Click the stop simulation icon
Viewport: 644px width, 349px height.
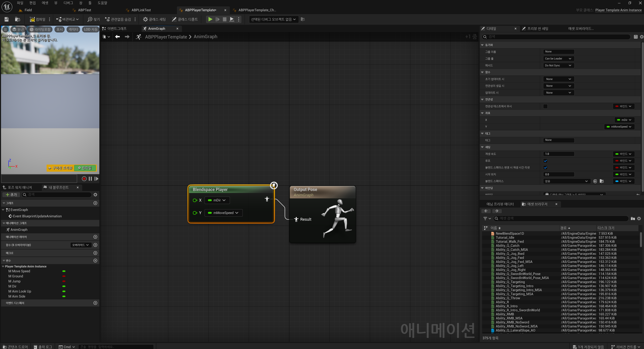pyautogui.click(x=224, y=19)
